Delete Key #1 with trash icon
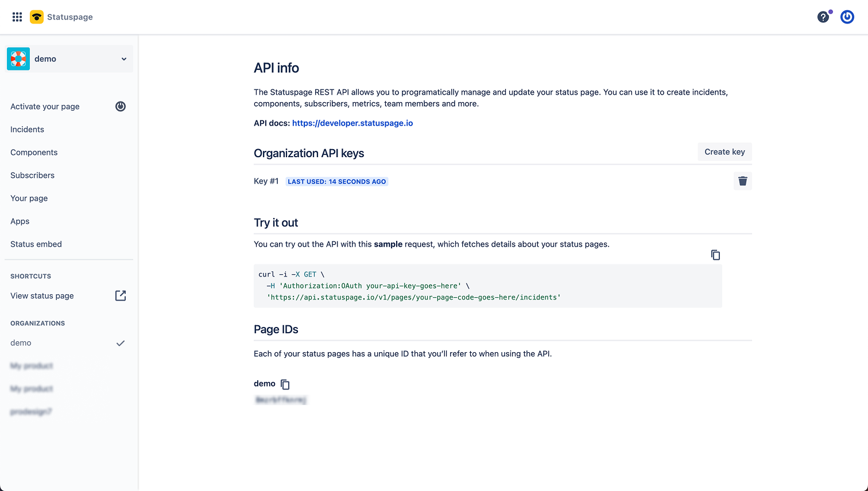This screenshot has width=868, height=491. [x=743, y=181]
